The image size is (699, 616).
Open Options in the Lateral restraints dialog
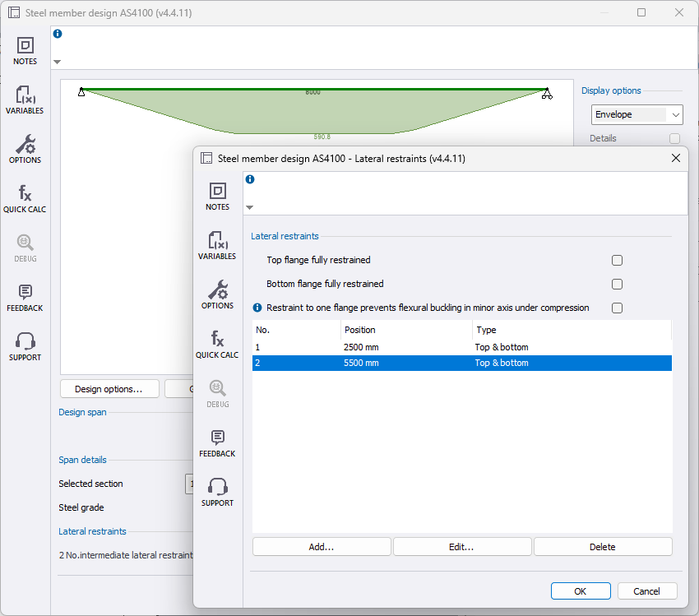coord(217,295)
